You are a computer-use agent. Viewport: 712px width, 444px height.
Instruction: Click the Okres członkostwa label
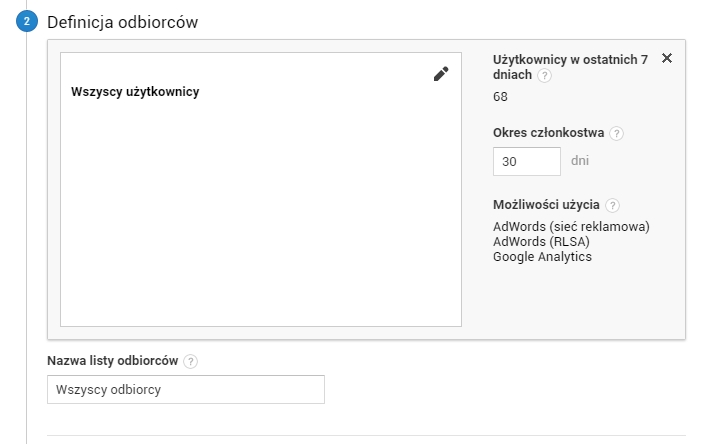click(549, 133)
